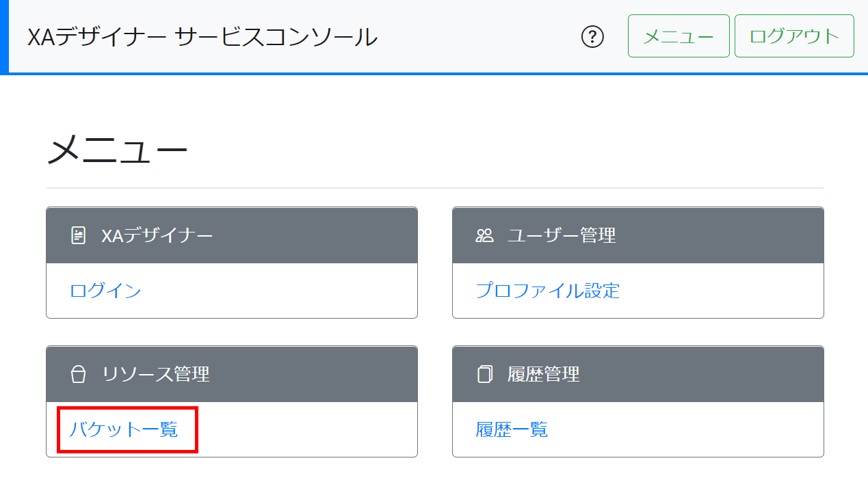
Task: Open the 履歴一覧 link
Action: (512, 429)
